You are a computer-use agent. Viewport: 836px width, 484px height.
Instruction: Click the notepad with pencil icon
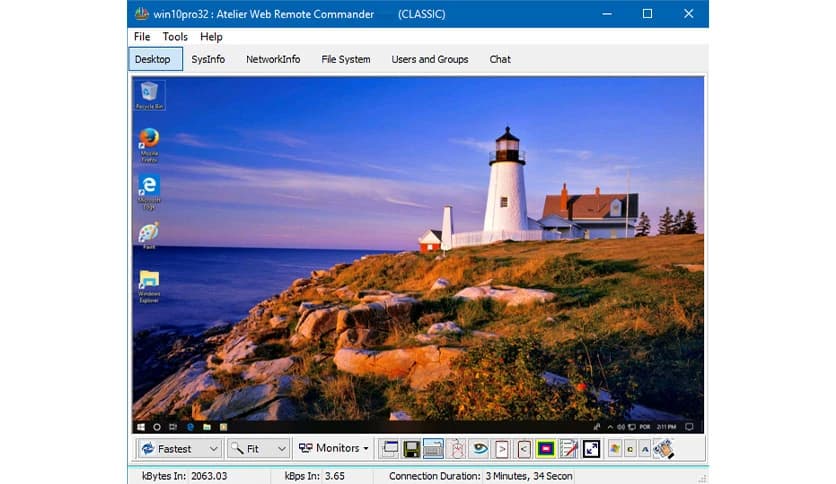[x=569, y=449]
